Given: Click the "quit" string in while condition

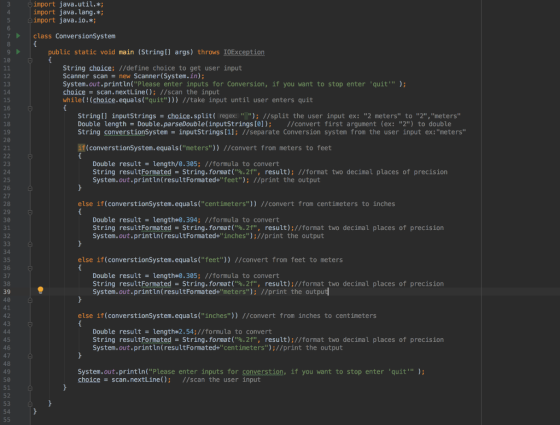Looking at the screenshot, I should click(x=156, y=100).
